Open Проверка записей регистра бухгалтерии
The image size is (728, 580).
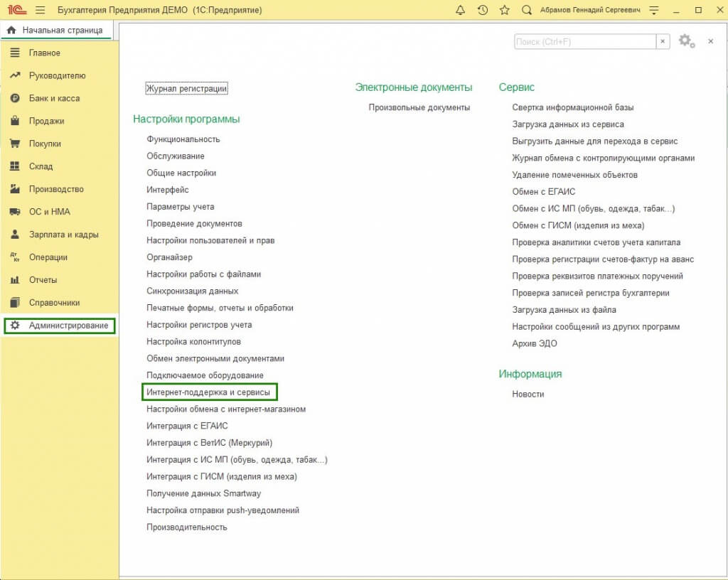(591, 293)
